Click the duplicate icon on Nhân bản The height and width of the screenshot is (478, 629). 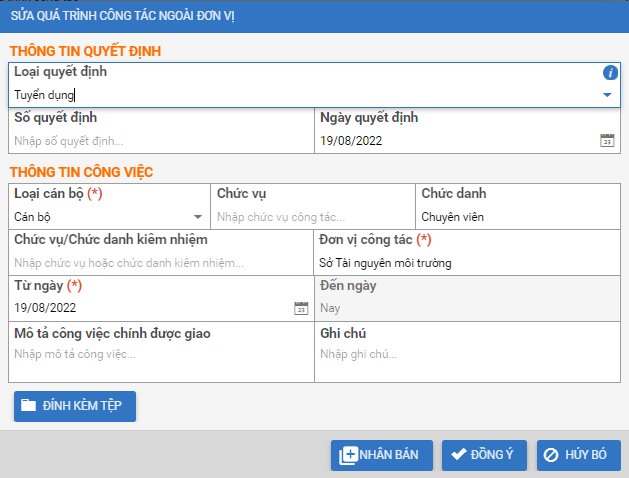pyautogui.click(x=348, y=455)
